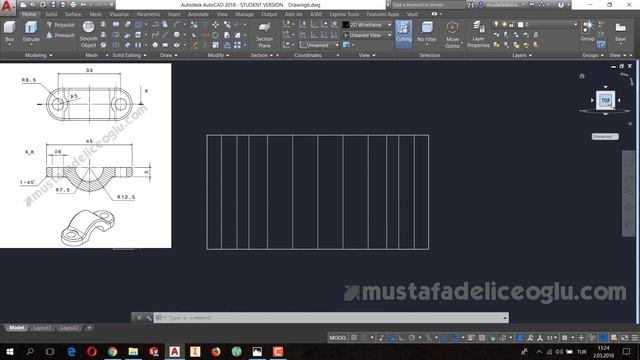
Task: Switch to the Mesh ribbon tab
Action: (96, 14)
